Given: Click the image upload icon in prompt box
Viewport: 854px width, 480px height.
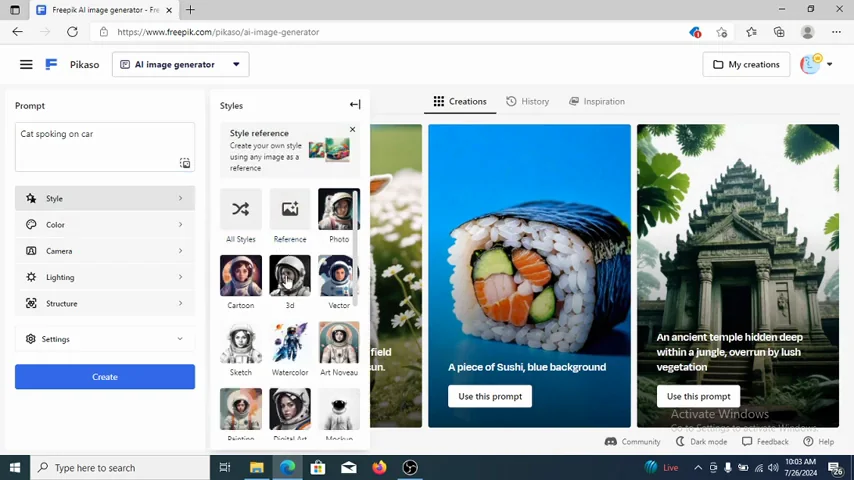Looking at the screenshot, I should [x=185, y=163].
